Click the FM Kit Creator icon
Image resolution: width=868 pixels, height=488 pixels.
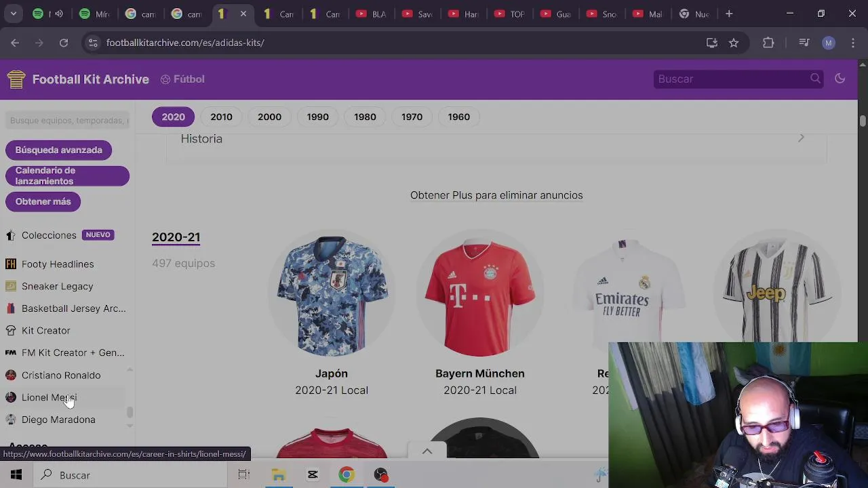coord(11,352)
